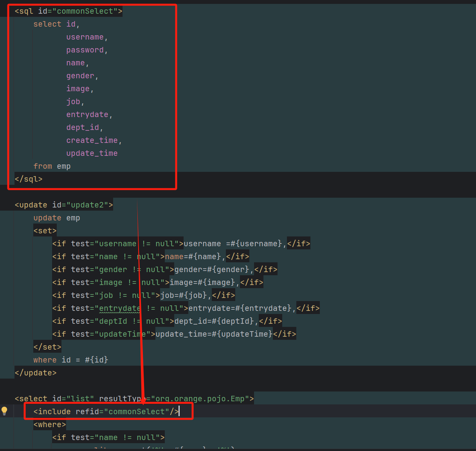
Task: Click the 'job,' column line
Action: 75,101
